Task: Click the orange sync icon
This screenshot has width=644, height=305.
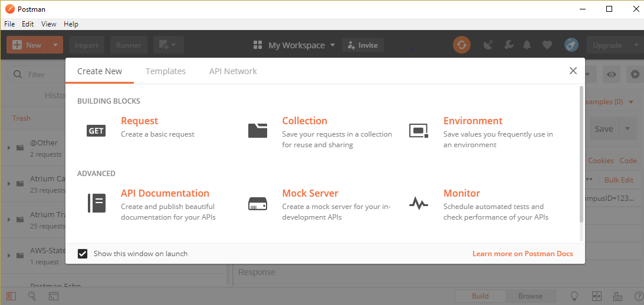Action: pos(462,45)
